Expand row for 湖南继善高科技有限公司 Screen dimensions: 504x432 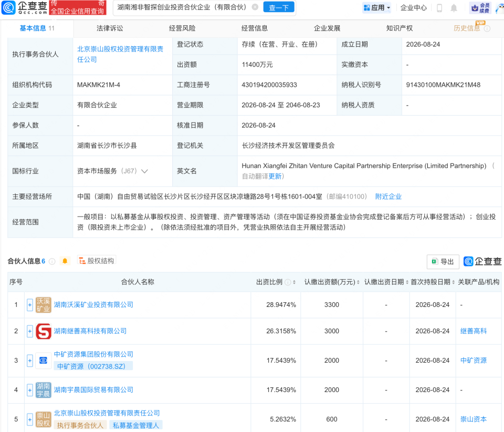tap(29, 331)
